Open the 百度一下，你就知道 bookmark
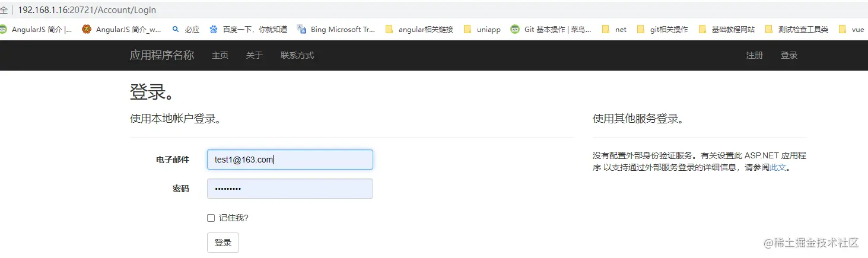The image size is (868, 258). point(249,29)
